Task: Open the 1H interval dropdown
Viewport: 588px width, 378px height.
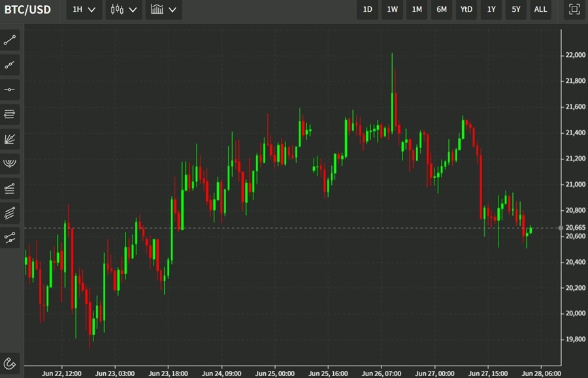Action: (x=84, y=10)
